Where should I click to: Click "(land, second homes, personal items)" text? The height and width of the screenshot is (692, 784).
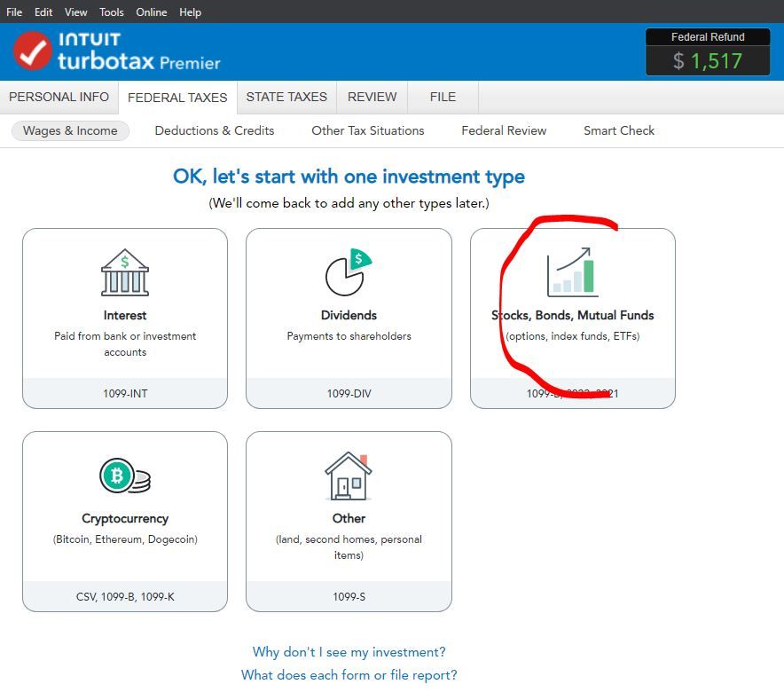pyautogui.click(x=349, y=547)
